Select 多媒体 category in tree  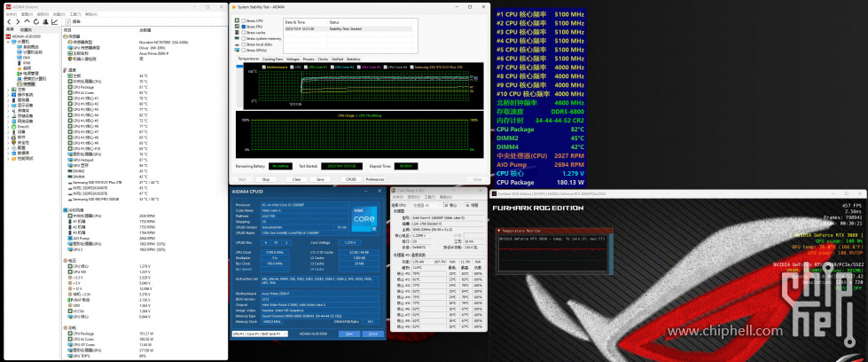(x=20, y=110)
